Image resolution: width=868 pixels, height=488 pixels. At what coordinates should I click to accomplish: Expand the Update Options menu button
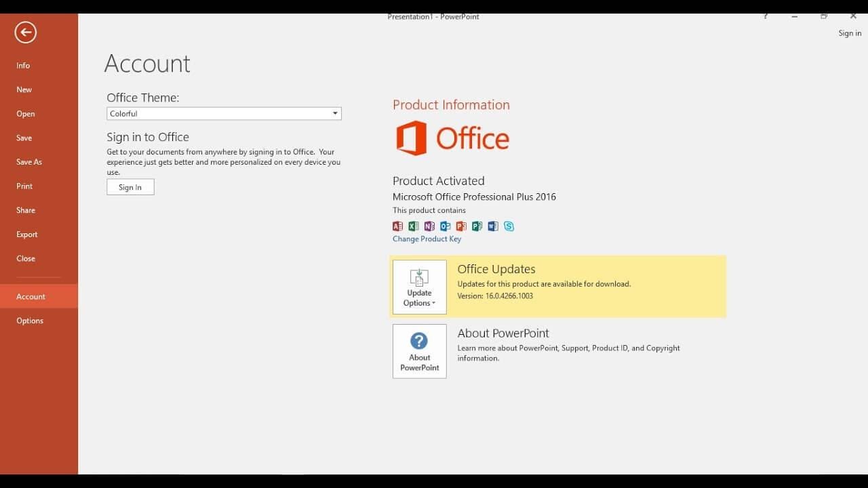point(420,287)
